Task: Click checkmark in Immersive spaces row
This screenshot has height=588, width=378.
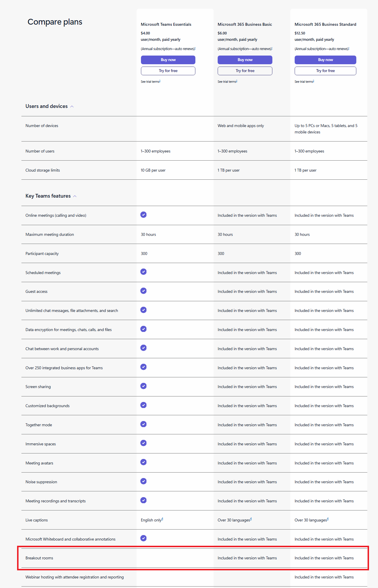Action: [143, 443]
